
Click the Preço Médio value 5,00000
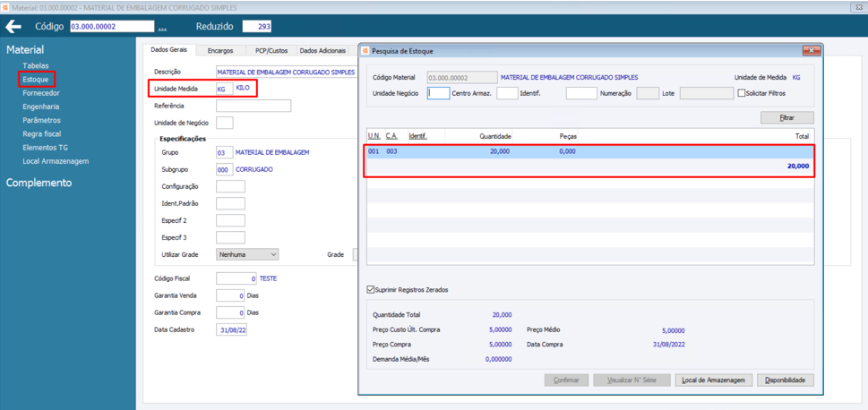(674, 330)
